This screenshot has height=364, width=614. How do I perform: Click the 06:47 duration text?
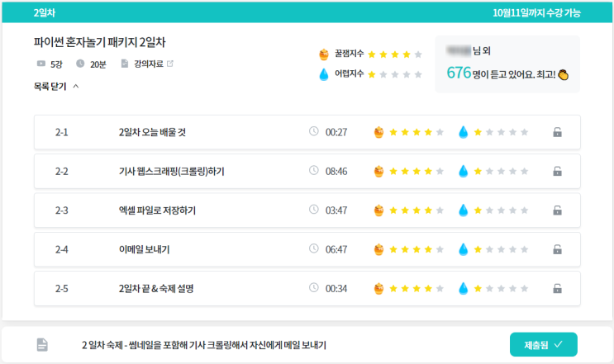click(336, 249)
